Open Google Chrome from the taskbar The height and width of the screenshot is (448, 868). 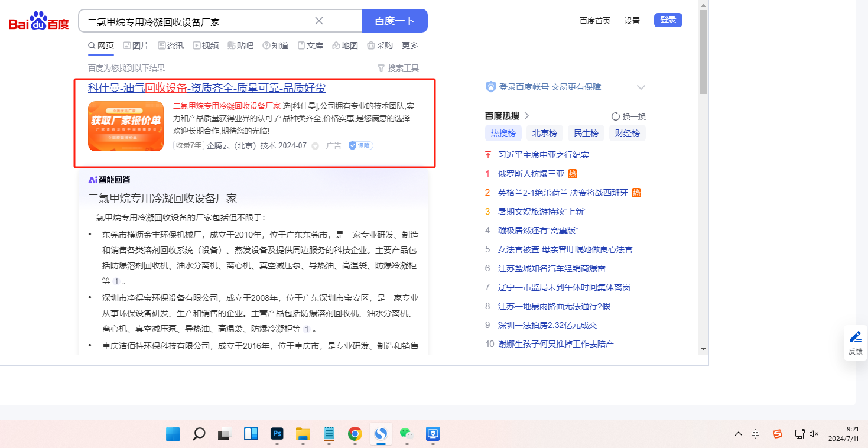pos(355,434)
